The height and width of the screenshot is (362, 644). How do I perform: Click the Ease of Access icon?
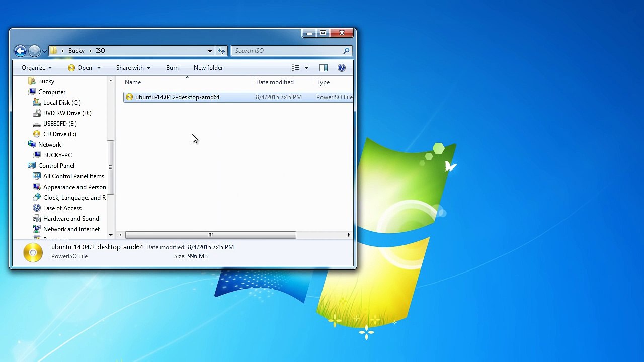point(36,208)
